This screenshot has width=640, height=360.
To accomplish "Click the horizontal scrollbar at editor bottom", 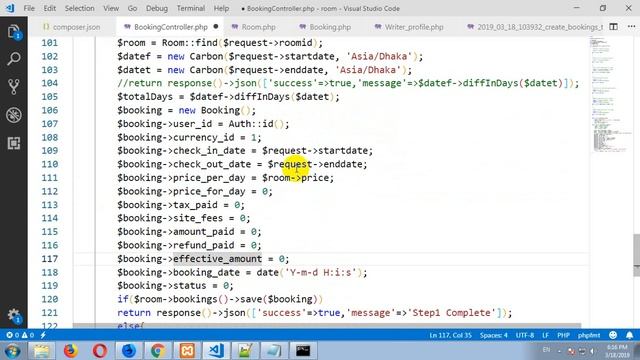I will [327, 326].
